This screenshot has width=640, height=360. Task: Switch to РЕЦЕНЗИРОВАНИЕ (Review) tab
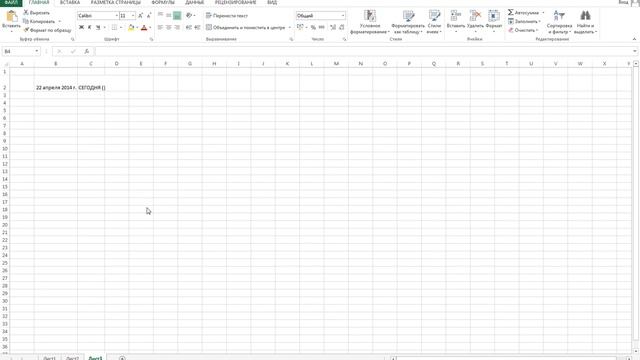click(x=236, y=2)
